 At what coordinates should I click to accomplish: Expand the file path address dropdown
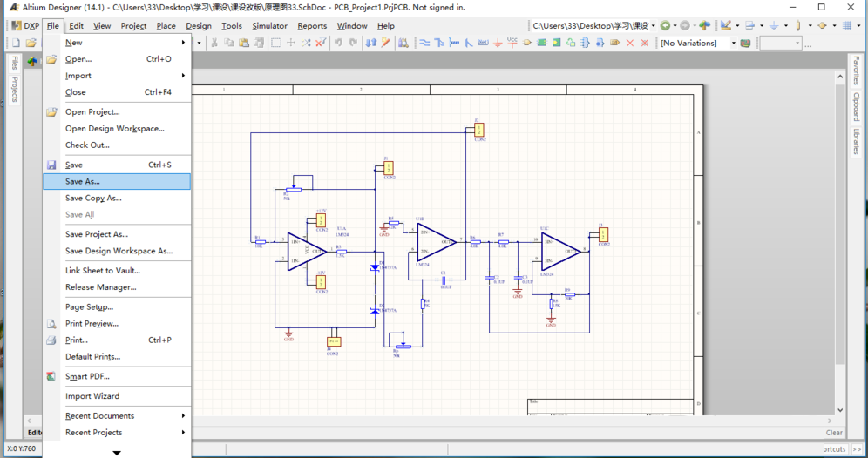point(653,26)
